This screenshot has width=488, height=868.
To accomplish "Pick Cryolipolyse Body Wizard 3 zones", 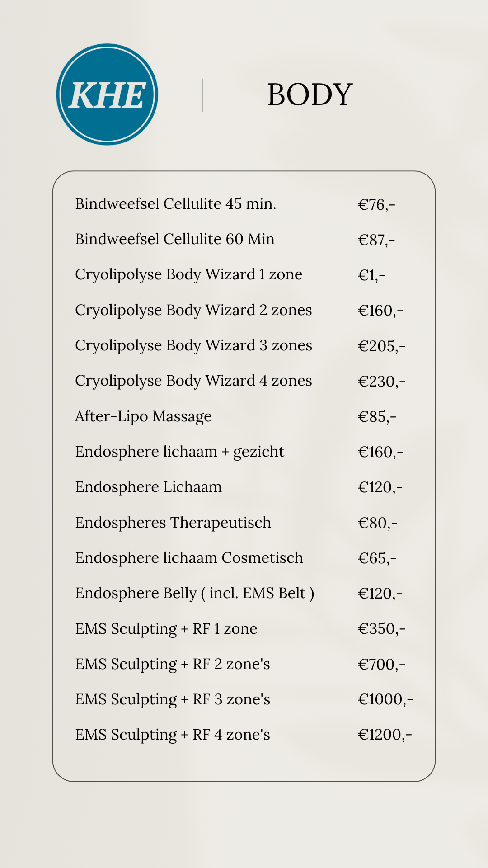I will click(193, 345).
